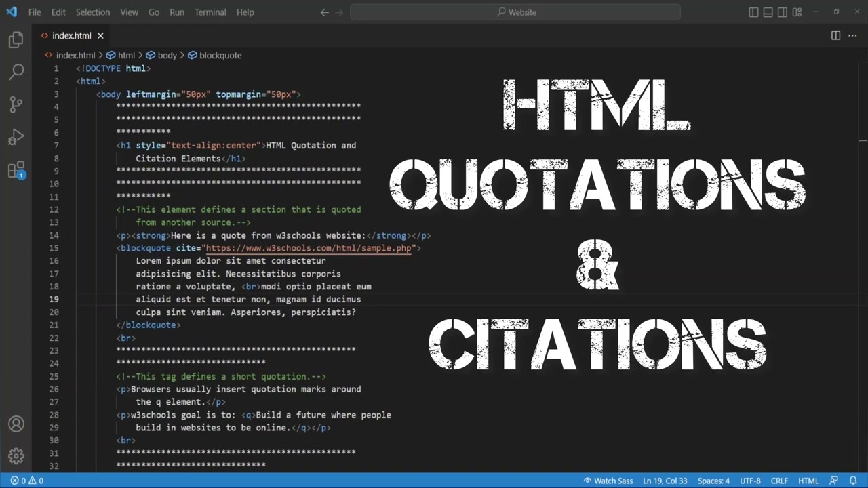This screenshot has width=868, height=488.
Task: Toggle the primary side bar layout icon
Action: click(x=753, y=12)
